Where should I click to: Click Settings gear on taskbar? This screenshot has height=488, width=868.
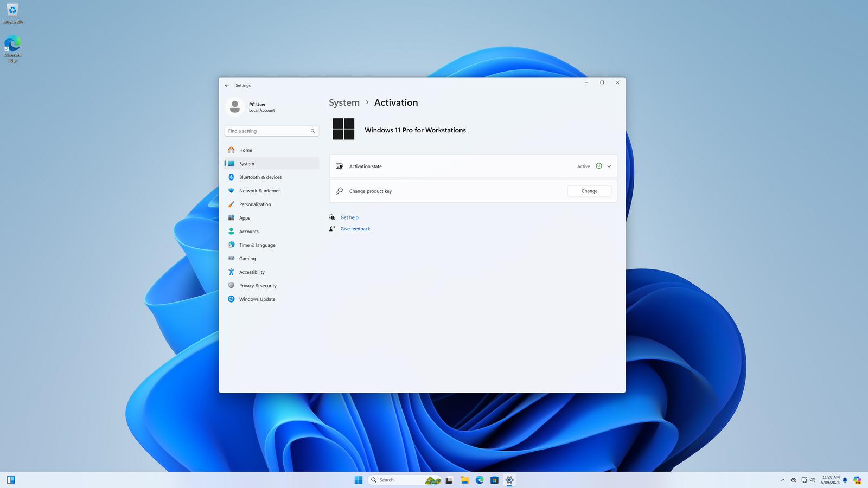(509, 480)
